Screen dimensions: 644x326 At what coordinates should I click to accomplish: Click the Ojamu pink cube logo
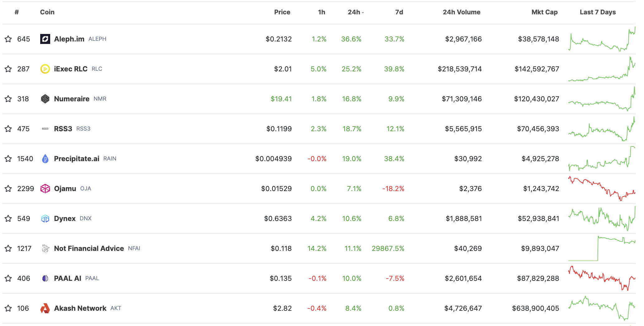45,189
